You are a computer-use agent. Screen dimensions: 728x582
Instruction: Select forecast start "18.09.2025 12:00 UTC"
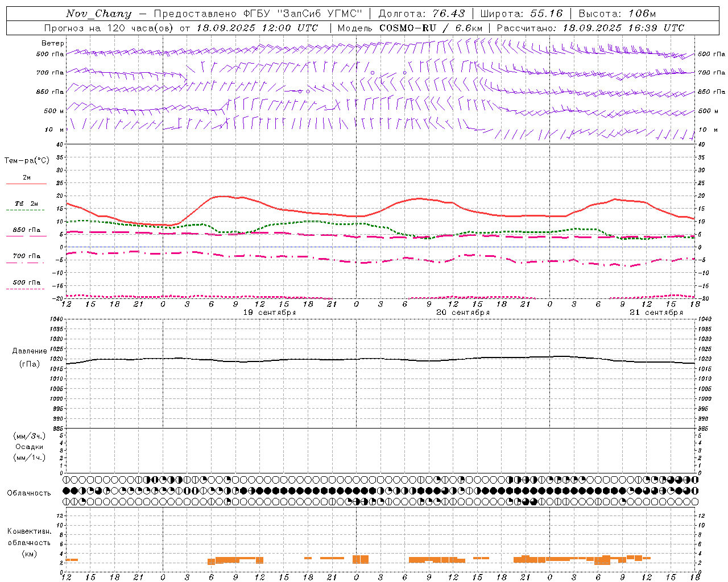tap(257, 28)
